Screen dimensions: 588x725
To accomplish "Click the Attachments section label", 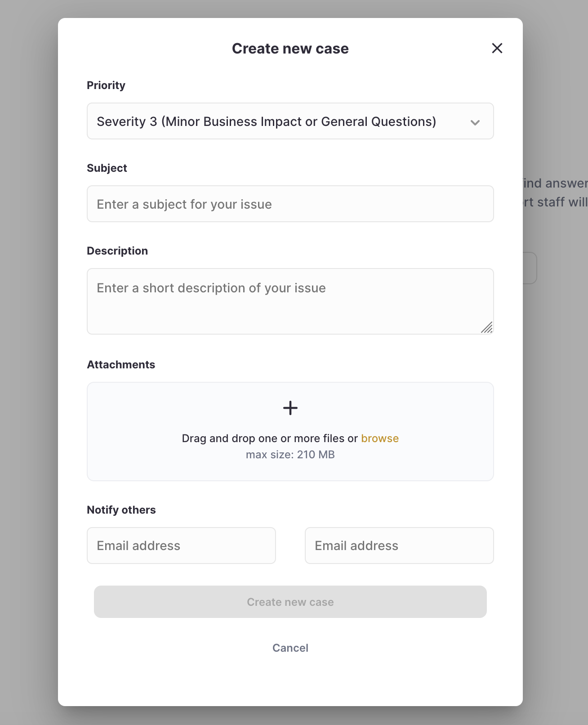I will (121, 364).
